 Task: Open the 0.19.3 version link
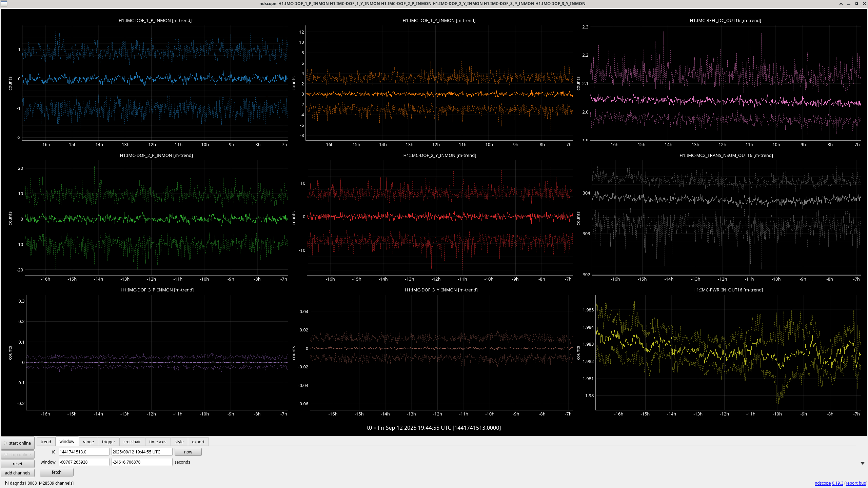click(x=837, y=483)
